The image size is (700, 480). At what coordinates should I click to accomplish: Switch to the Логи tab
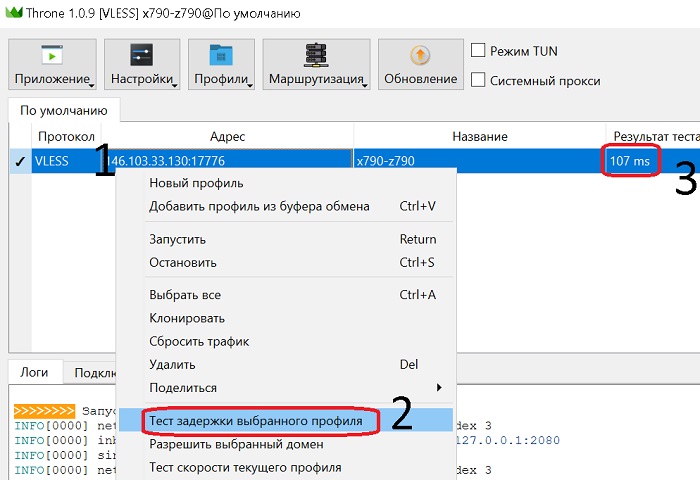pos(35,370)
